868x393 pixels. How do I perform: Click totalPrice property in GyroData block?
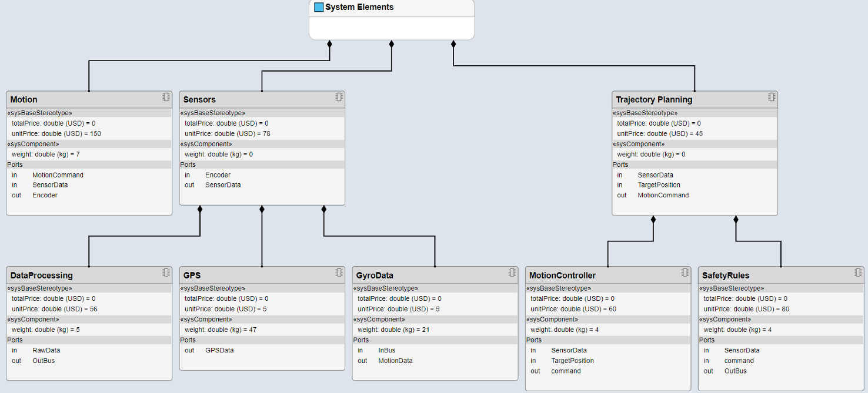[x=399, y=298]
